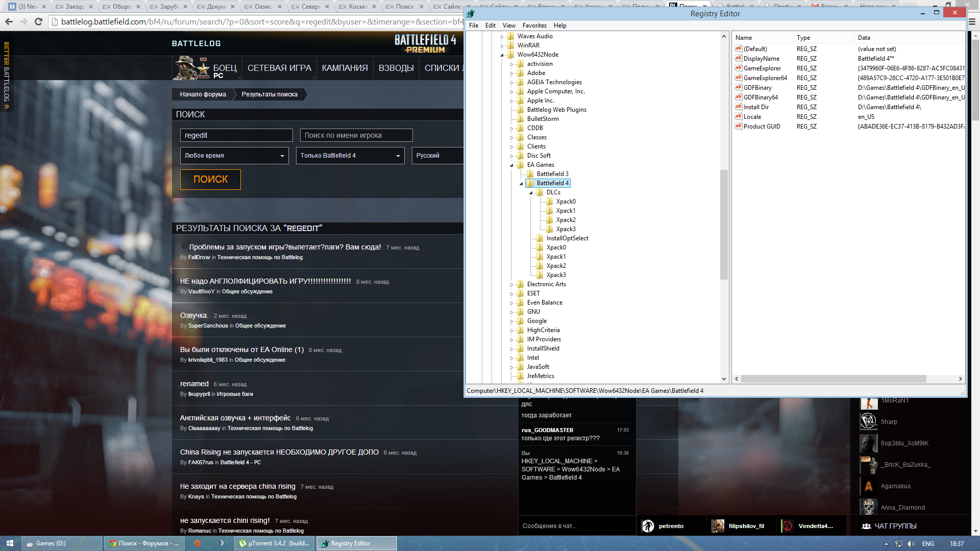Click the orange ПОИСК search button

tap(210, 179)
